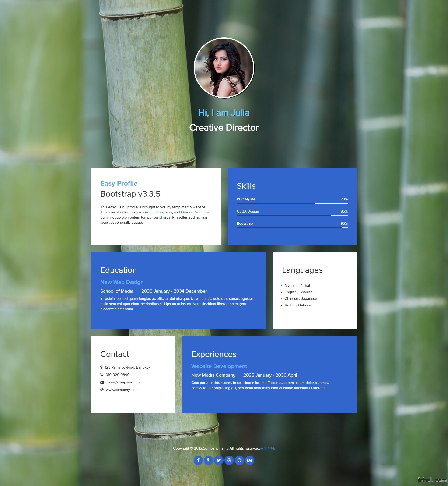Click the Easy Profile section header
Image resolution: width=448 pixels, height=486 pixels.
[x=119, y=183]
